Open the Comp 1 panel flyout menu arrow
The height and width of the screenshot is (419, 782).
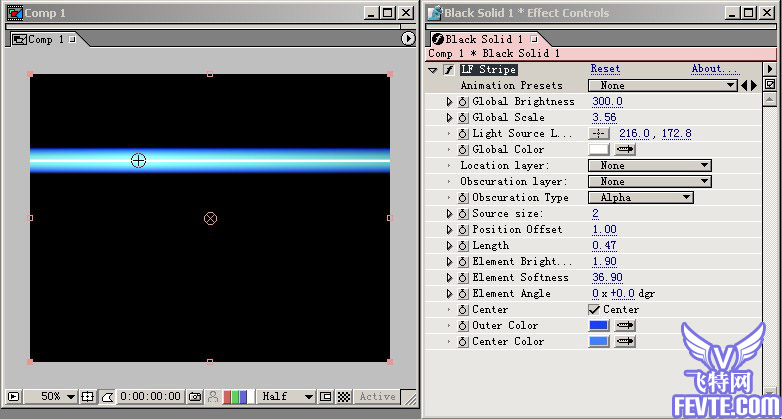[x=408, y=38]
